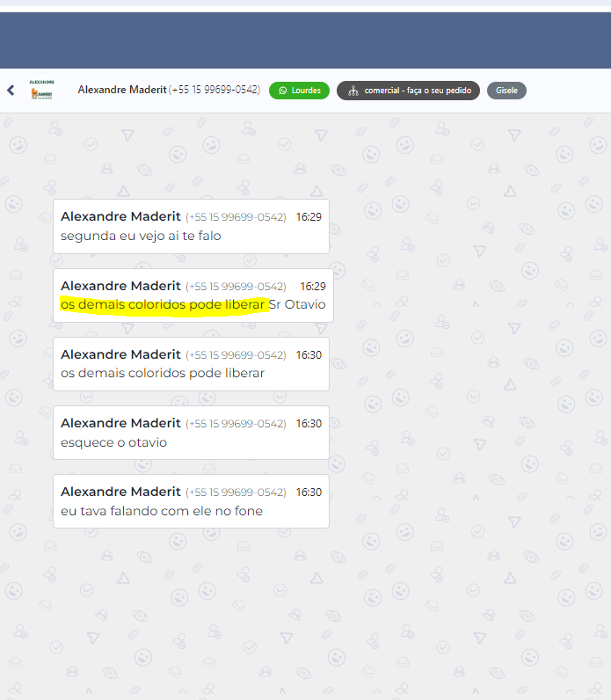Click the dark blue top banner bar
This screenshot has width=611, height=700.
[x=305, y=40]
